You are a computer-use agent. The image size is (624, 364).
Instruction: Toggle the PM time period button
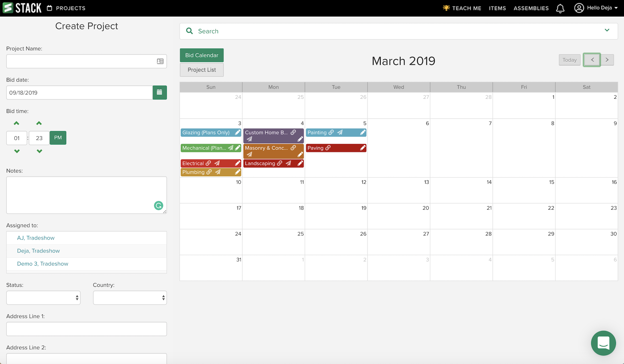point(58,138)
